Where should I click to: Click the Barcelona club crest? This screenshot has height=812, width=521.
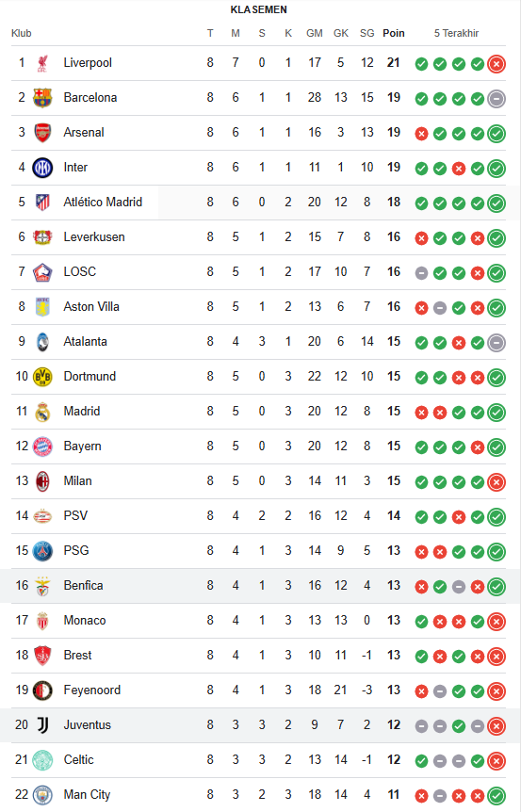tap(42, 98)
